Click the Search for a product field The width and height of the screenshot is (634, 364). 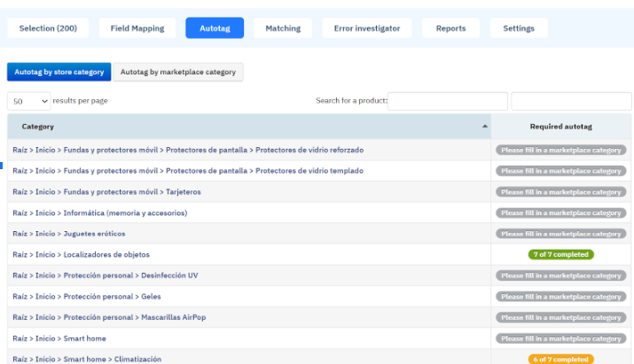click(x=448, y=101)
